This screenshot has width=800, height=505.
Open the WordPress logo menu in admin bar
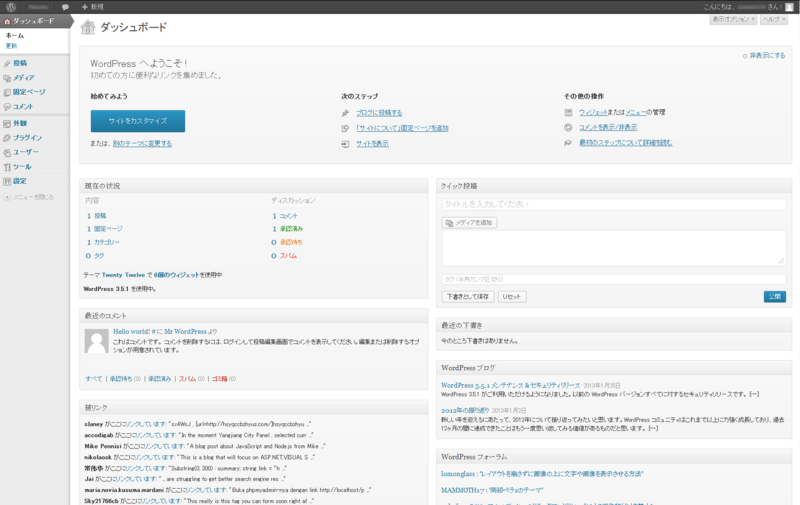[x=11, y=7]
